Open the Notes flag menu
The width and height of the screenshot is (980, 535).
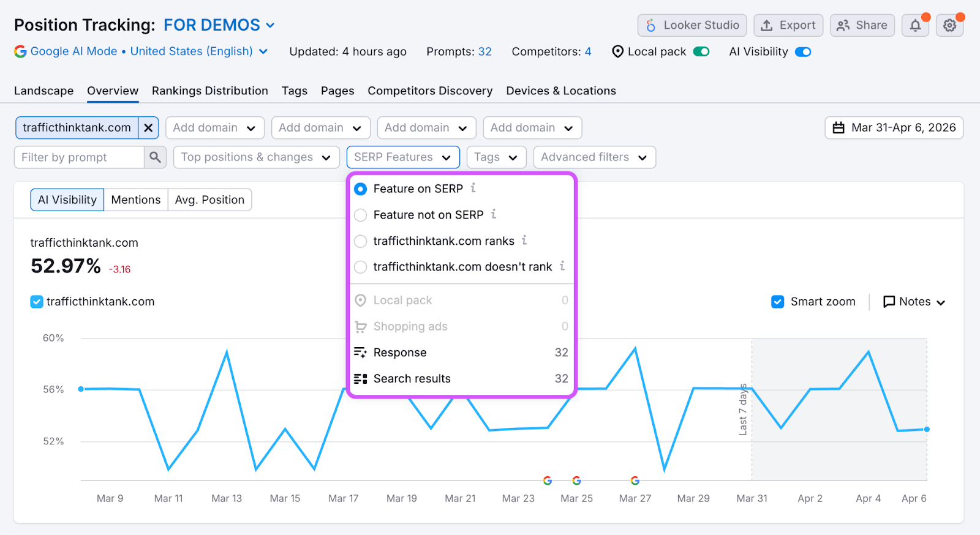point(914,302)
